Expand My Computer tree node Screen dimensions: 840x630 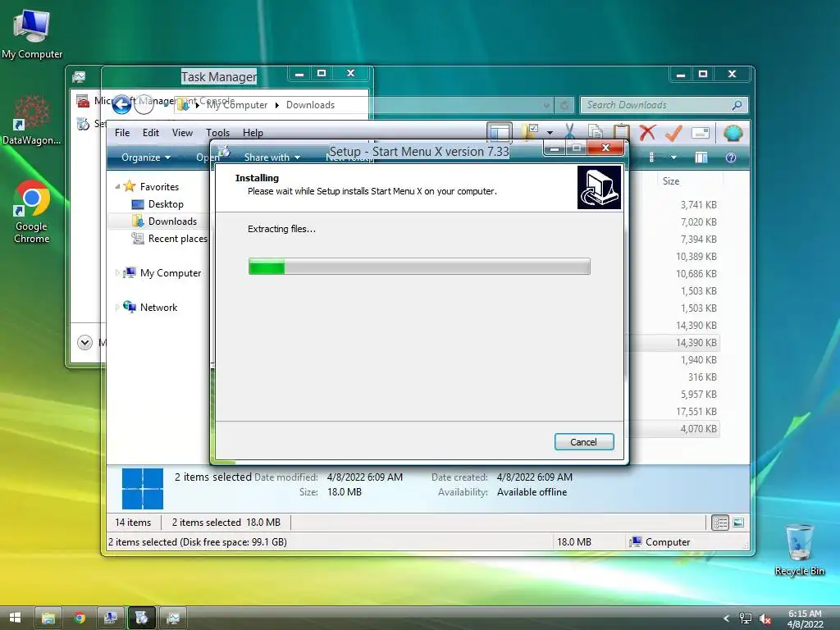click(117, 272)
